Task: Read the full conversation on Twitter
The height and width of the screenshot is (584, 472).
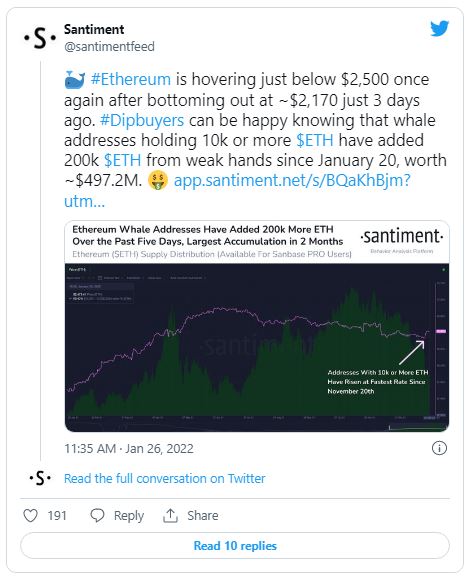Action: 164,478
